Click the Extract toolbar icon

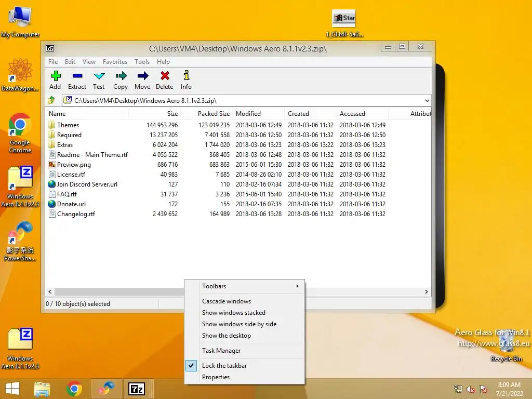77,80
